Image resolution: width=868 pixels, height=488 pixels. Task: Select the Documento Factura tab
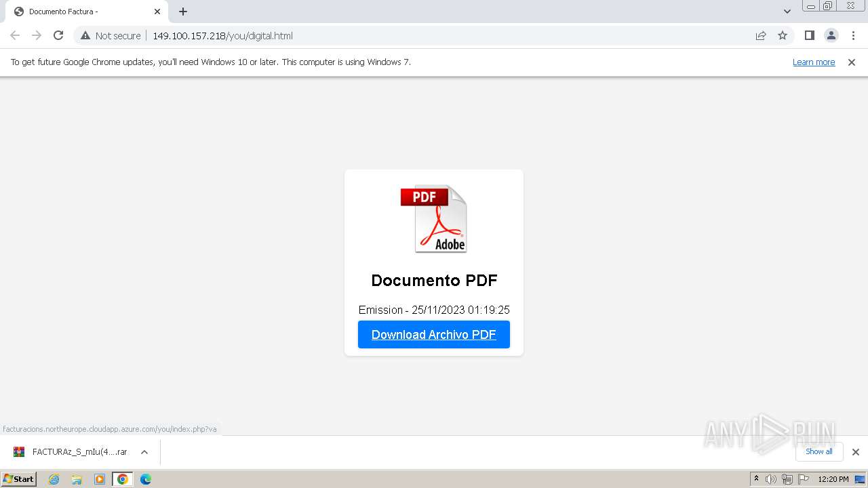click(87, 12)
